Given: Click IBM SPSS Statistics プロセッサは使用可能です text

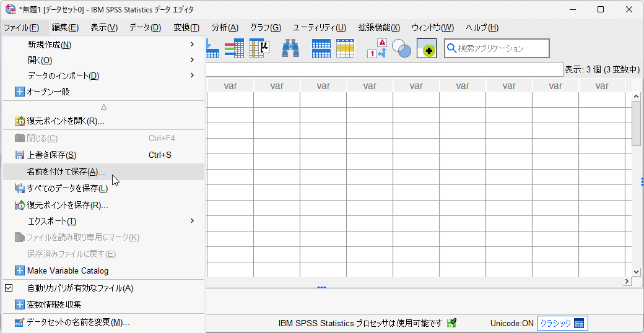Looking at the screenshot, I should coord(360,323).
